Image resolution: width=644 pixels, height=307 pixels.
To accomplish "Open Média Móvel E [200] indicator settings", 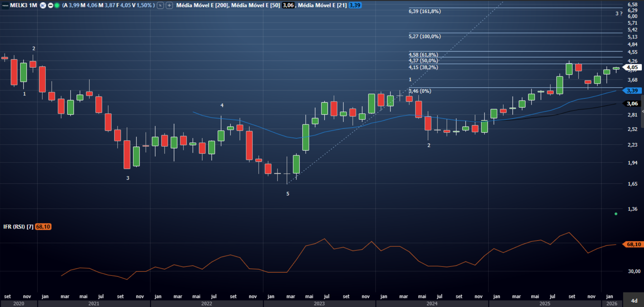I will [x=202, y=5].
